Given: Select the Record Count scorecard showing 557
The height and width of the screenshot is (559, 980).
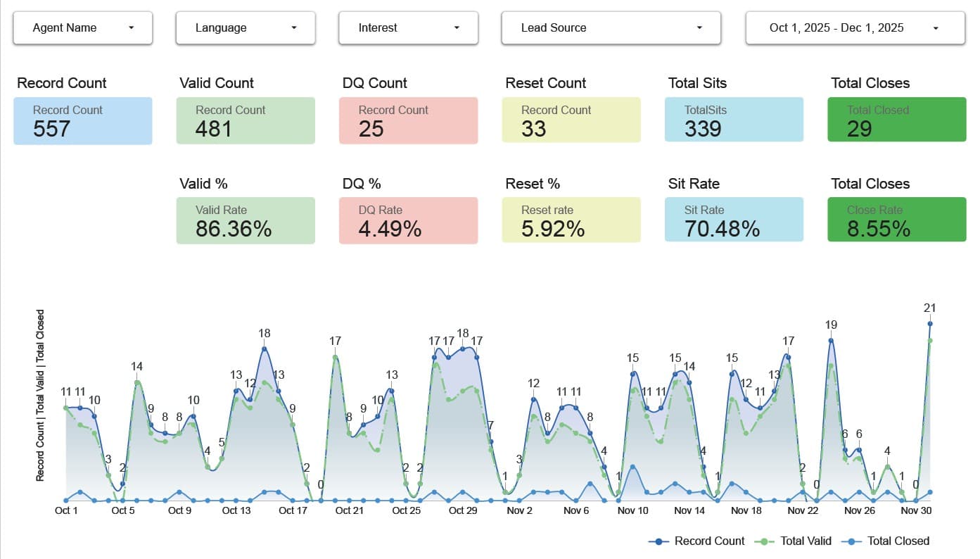Looking at the screenshot, I should [82, 120].
